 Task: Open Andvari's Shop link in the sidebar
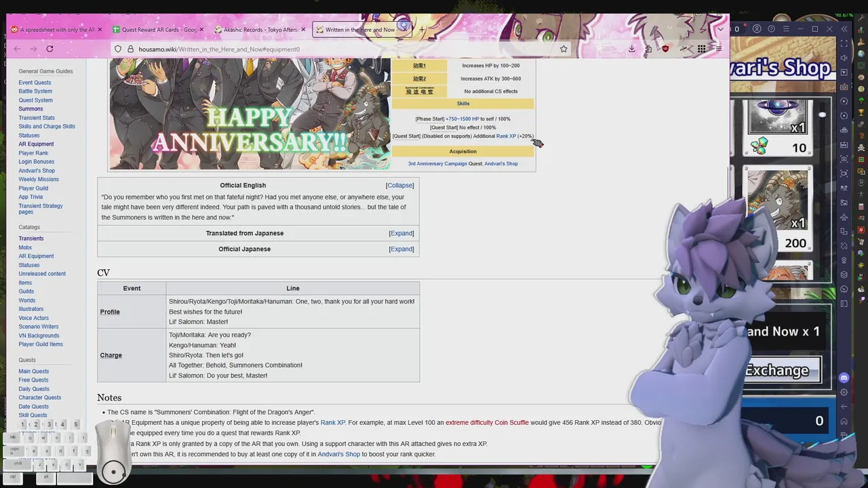[37, 171]
